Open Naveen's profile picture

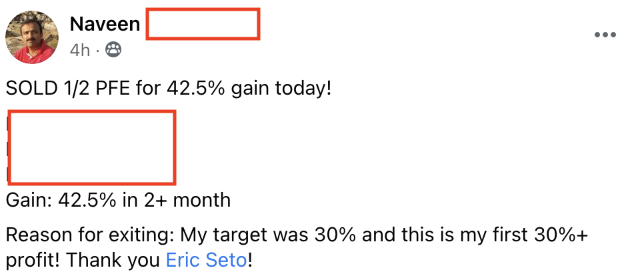(32, 37)
